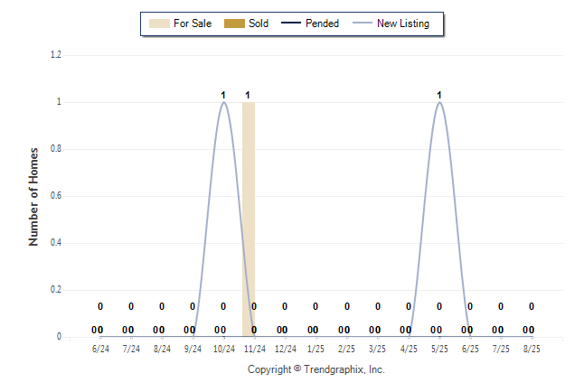Click the New Listing legend line marker
584x392 pixels.
coord(363,23)
